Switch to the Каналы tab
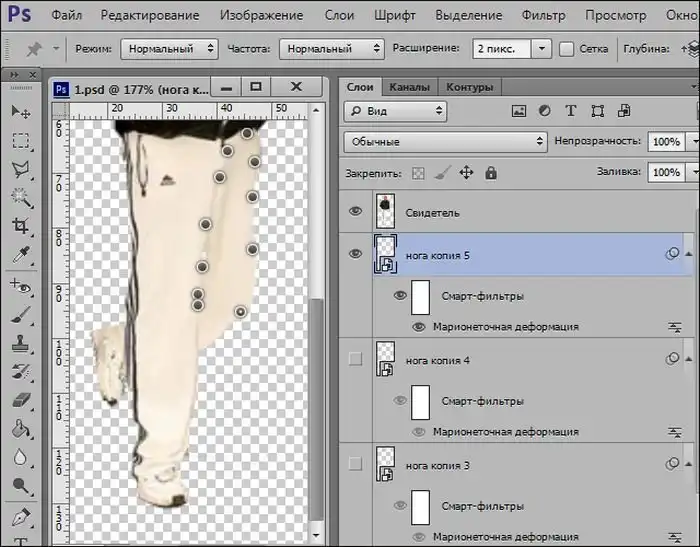Viewport: 700px width, 547px height. tap(410, 87)
